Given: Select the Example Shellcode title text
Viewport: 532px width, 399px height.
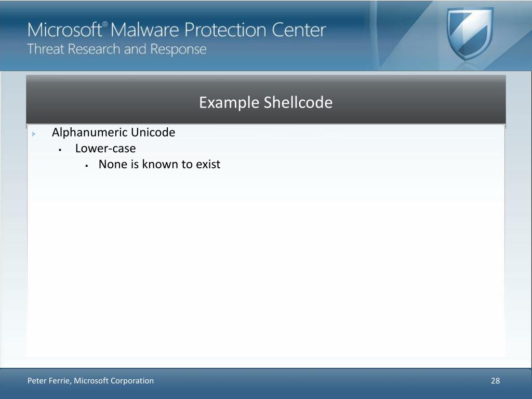Looking at the screenshot, I should pyautogui.click(x=265, y=102).
